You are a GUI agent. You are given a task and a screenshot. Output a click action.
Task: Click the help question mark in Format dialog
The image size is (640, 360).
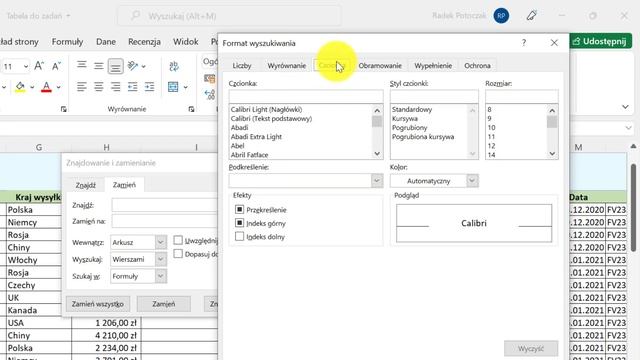[x=524, y=42]
